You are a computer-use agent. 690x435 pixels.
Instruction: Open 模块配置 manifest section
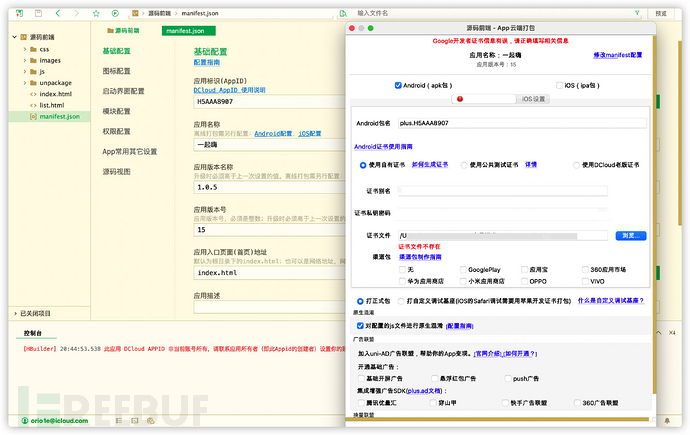(x=116, y=111)
